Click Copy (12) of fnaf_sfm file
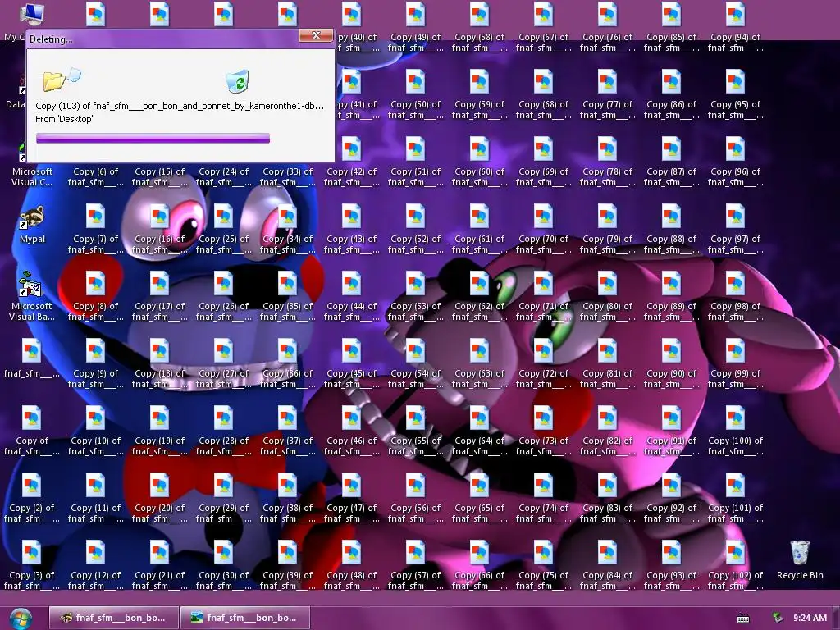This screenshot has width=840, height=630. tap(96, 565)
